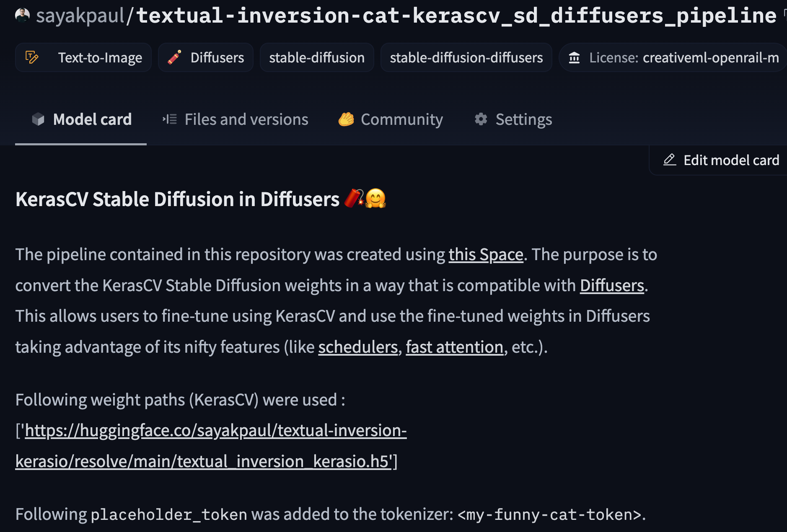Click the sayakpaul user avatar
Image resolution: width=787 pixels, height=532 pixels.
point(22,15)
